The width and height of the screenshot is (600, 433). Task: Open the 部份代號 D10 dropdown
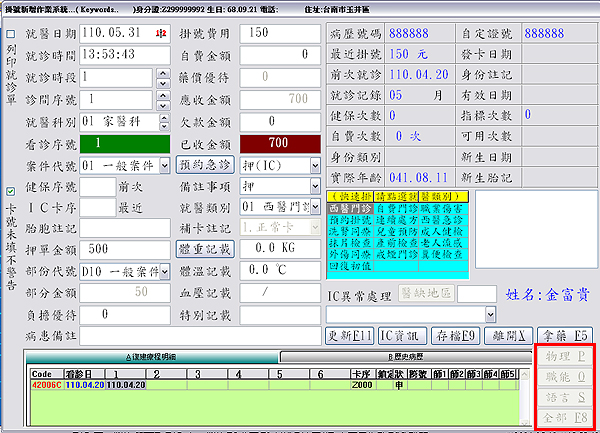pos(161,271)
